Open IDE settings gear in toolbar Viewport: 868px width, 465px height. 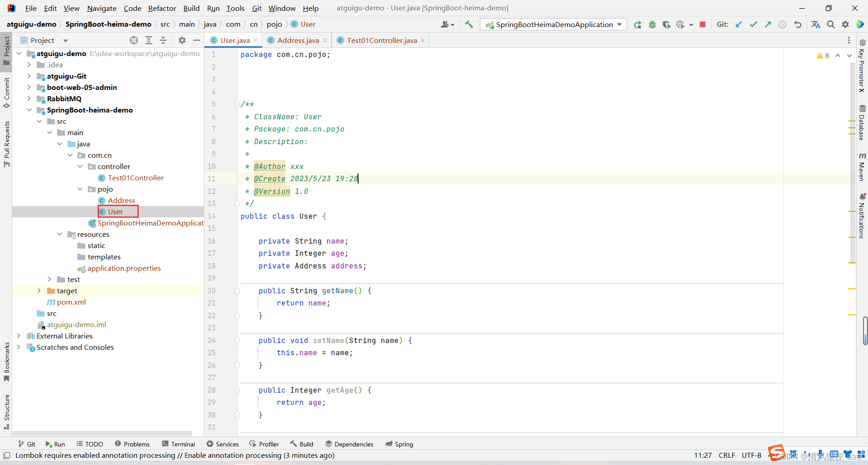point(845,24)
